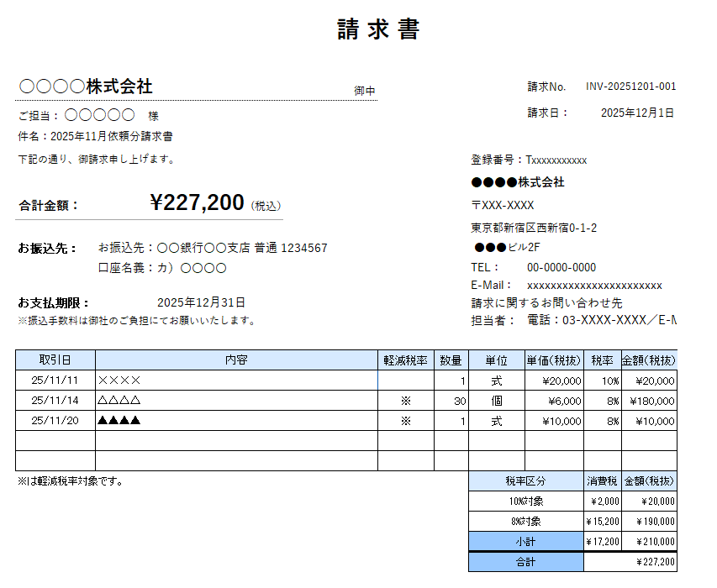Select the 登録番号：Txxxxxxxxxxx text

click(x=529, y=160)
